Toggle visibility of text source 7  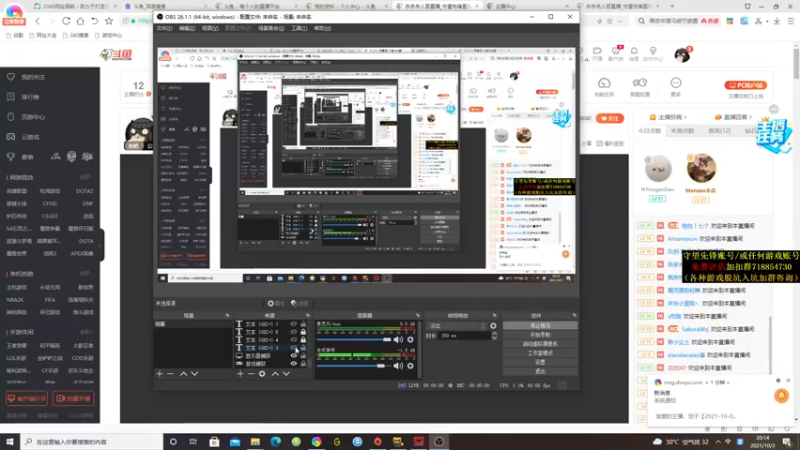pos(293,324)
